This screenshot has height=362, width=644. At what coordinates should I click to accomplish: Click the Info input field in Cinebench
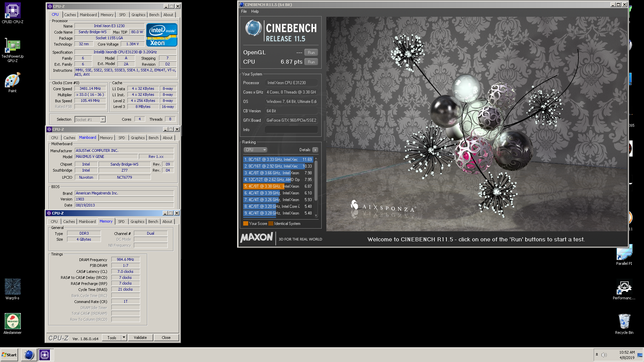(x=291, y=130)
